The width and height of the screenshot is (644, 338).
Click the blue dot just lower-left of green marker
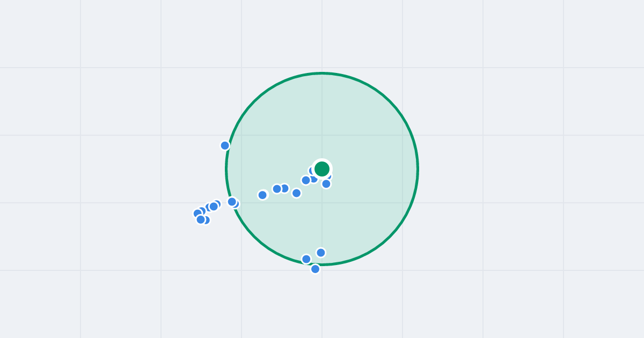click(306, 180)
